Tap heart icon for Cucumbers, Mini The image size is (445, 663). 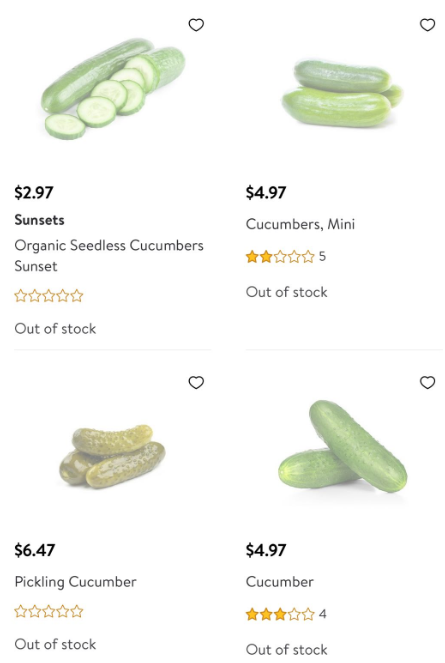[x=427, y=25]
